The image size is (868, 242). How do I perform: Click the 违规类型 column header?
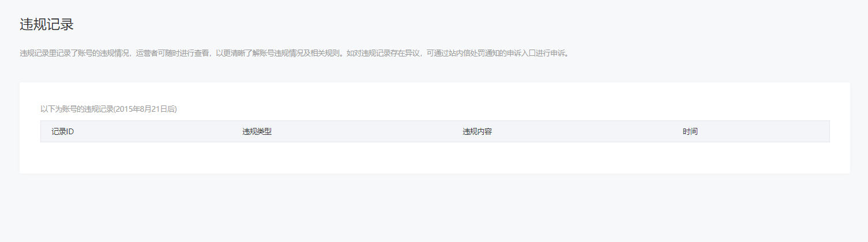click(x=257, y=131)
